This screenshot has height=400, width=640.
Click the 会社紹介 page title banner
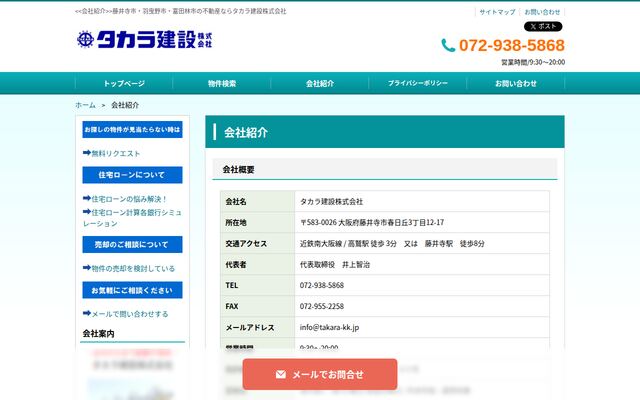coord(385,132)
